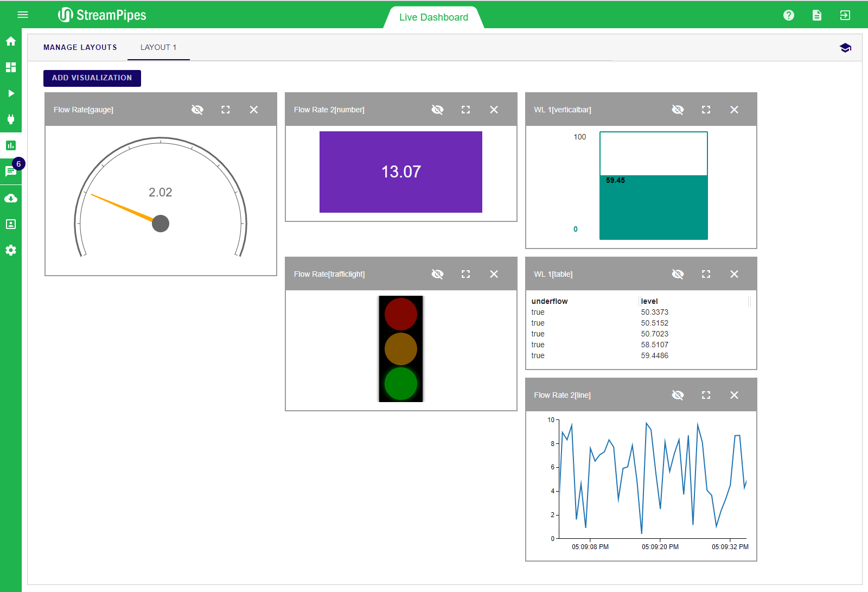Hide the Flow Rate trafficlight widget
Image resolution: width=868 pixels, height=592 pixels.
click(x=437, y=274)
